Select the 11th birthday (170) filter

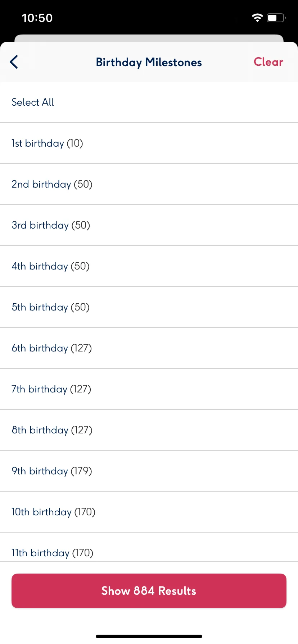point(149,547)
